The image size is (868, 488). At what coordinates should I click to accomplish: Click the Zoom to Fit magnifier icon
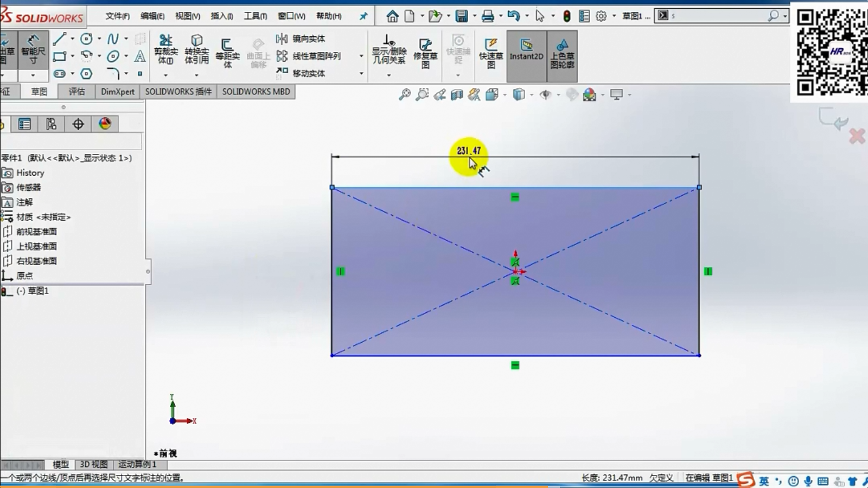coord(405,95)
